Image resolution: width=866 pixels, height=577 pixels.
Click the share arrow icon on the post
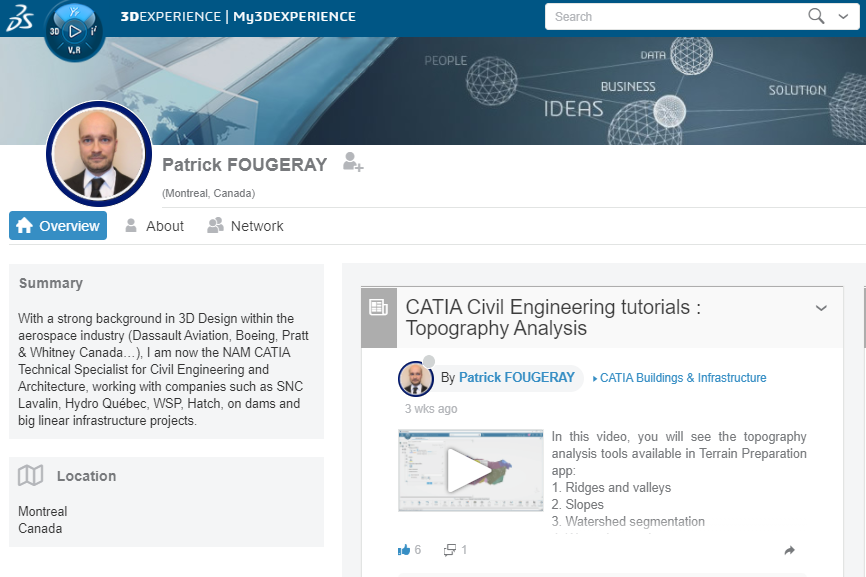[x=789, y=549]
